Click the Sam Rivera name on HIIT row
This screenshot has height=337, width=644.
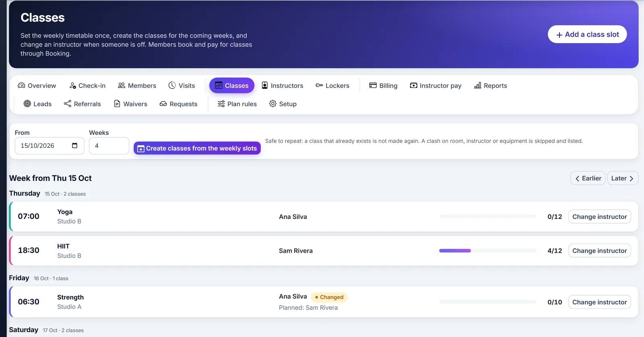296,250
